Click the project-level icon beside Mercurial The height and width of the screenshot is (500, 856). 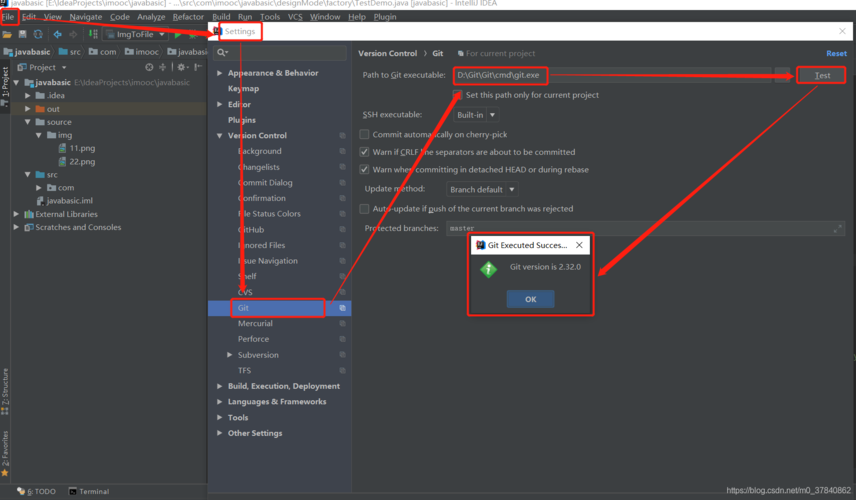[342, 324]
